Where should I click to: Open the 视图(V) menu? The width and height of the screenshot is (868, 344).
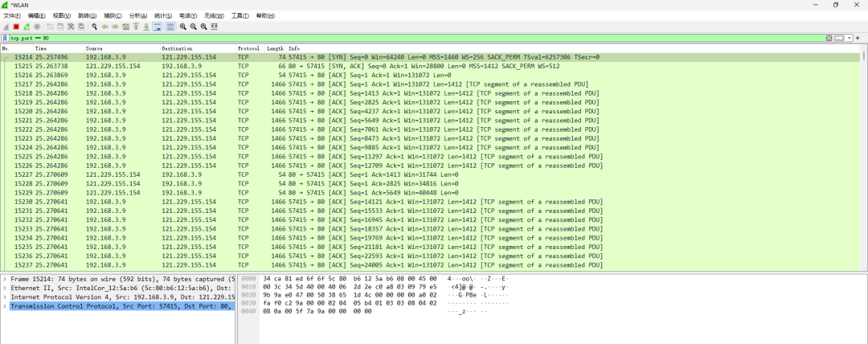[x=61, y=15]
